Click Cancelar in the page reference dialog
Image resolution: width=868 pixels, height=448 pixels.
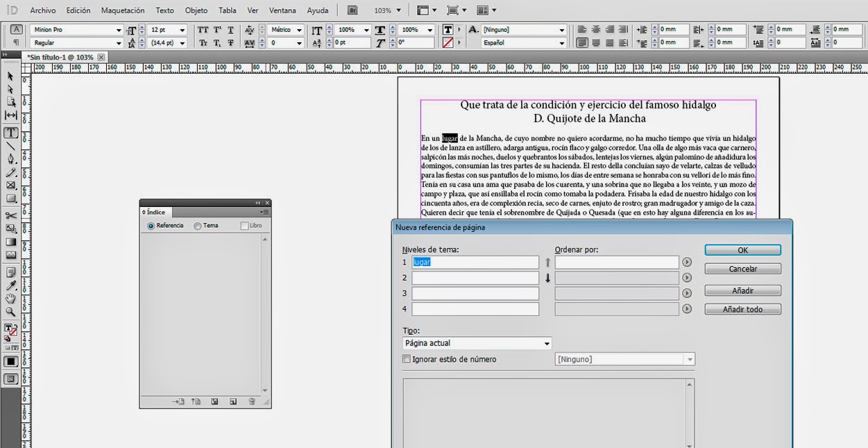(742, 269)
